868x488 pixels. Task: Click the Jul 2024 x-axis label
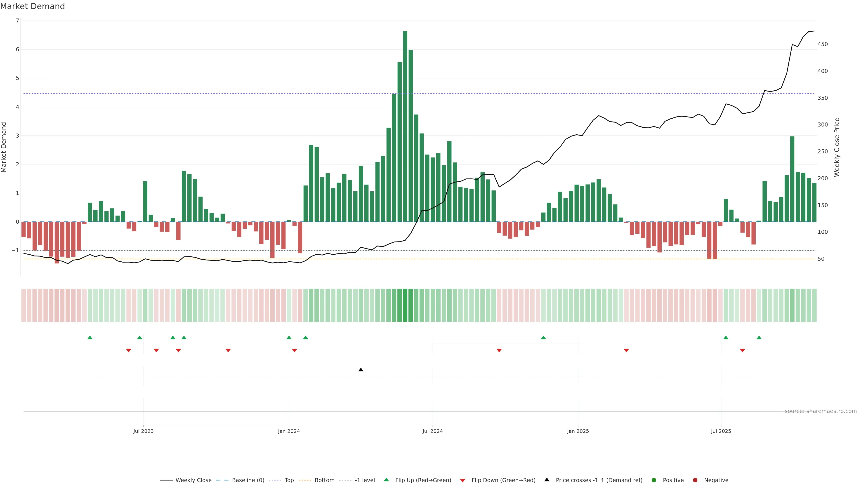pos(432,431)
